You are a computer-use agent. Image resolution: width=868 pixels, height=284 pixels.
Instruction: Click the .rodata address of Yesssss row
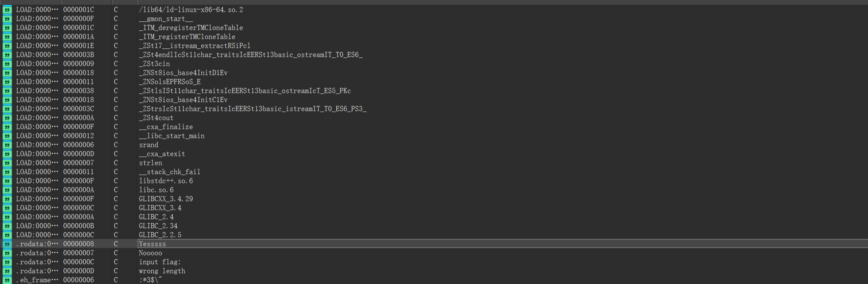37,244
